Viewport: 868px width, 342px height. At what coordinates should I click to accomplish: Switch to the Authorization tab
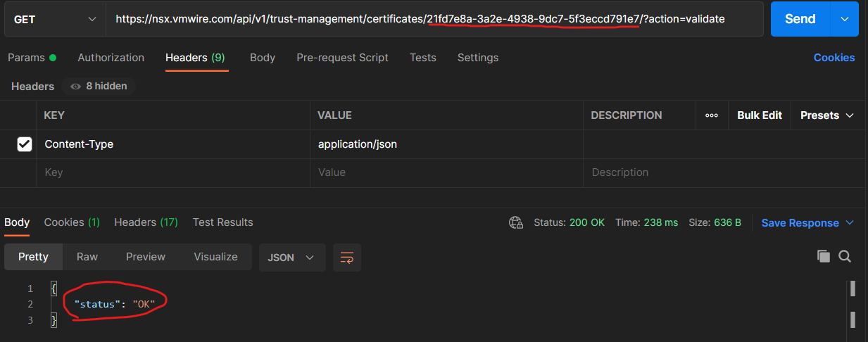point(111,58)
